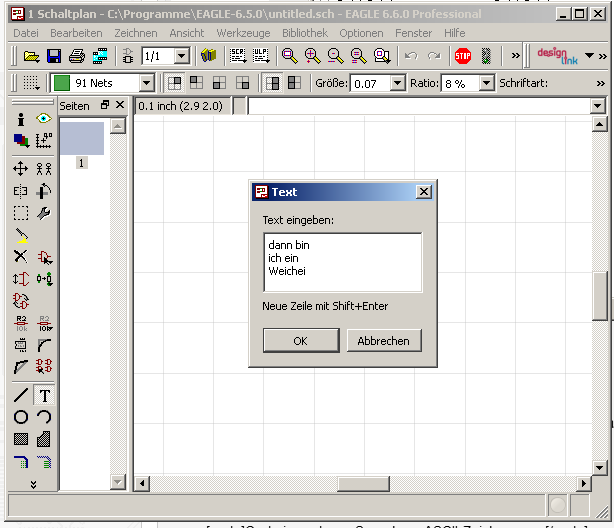Open the Zeichnen menu
This screenshot has height=528, width=614.
(136, 33)
